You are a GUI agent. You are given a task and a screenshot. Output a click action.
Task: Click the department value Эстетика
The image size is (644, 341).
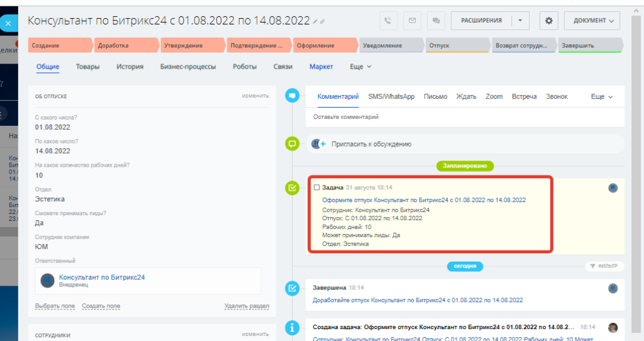coord(50,199)
